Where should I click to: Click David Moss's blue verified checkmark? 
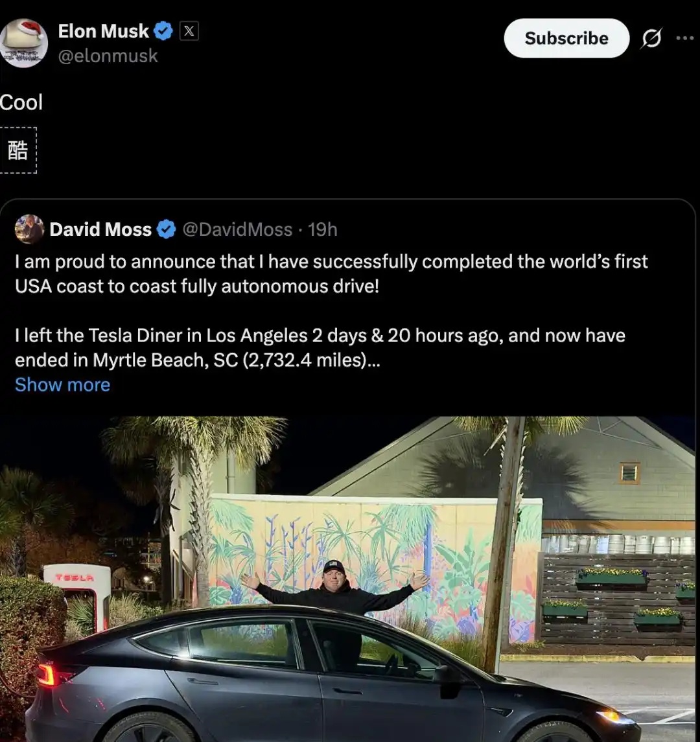(167, 229)
